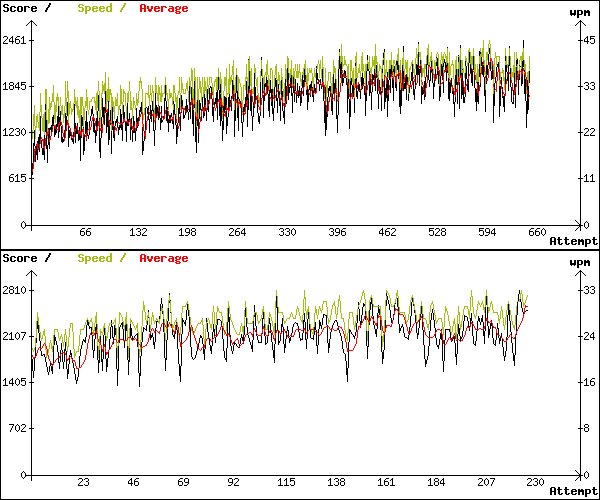The height and width of the screenshot is (500, 600).
Task: Click the Attempt axis label of top chart
Action: pos(574,241)
